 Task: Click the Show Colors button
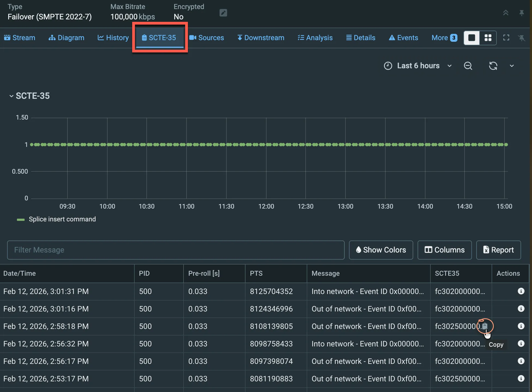pyautogui.click(x=381, y=250)
